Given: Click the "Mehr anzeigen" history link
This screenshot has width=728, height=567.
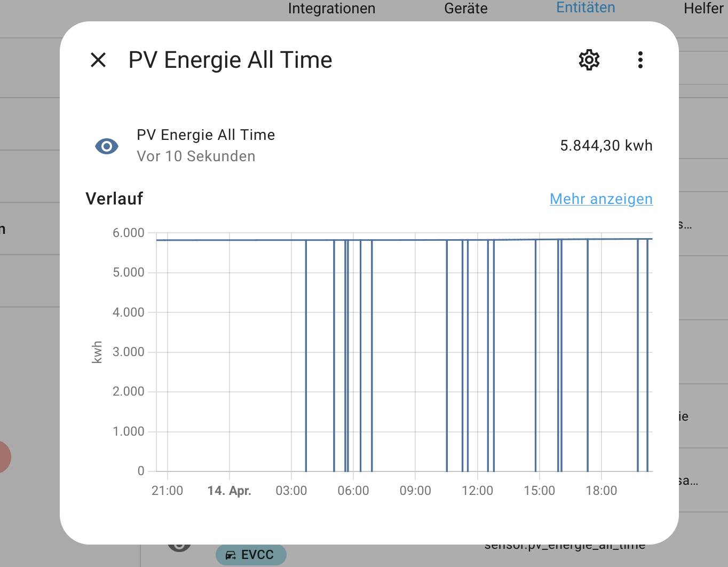Looking at the screenshot, I should pyautogui.click(x=601, y=199).
